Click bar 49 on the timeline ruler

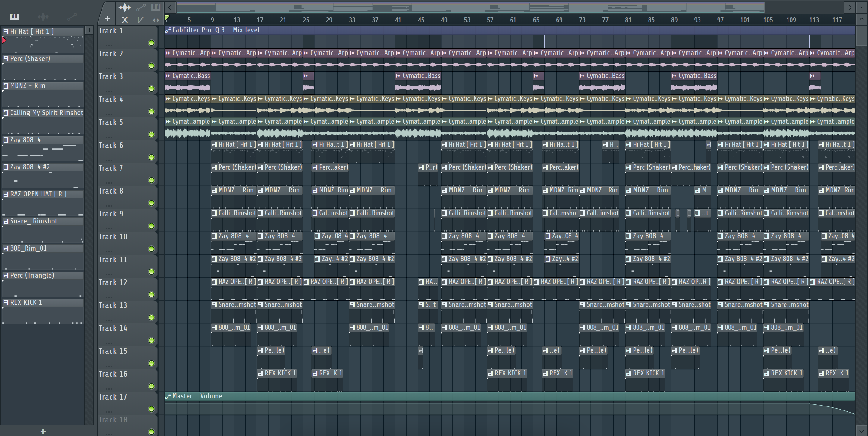(444, 20)
